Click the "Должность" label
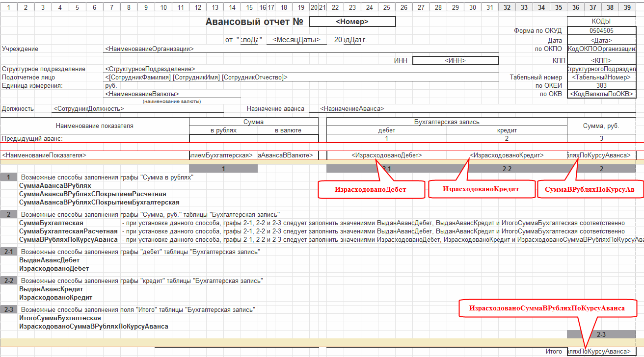Viewport: 644px width, 357px height. [18, 109]
